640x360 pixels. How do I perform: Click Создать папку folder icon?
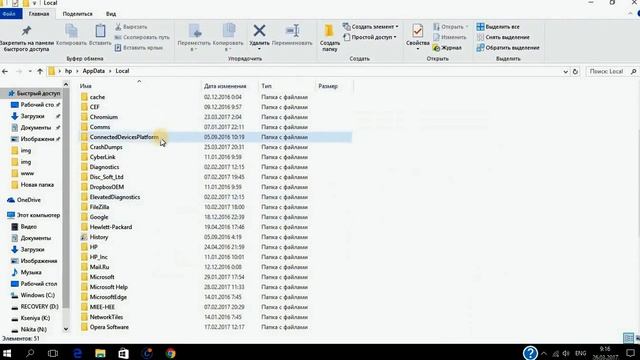[x=329, y=31]
